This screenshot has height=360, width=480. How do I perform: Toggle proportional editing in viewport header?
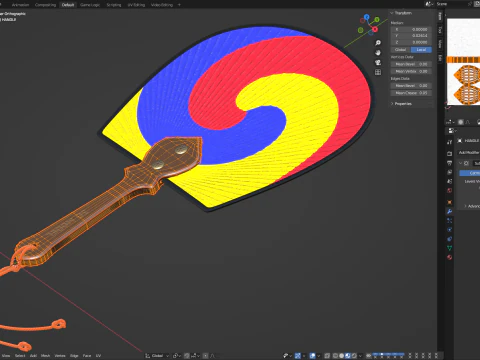[206, 356]
